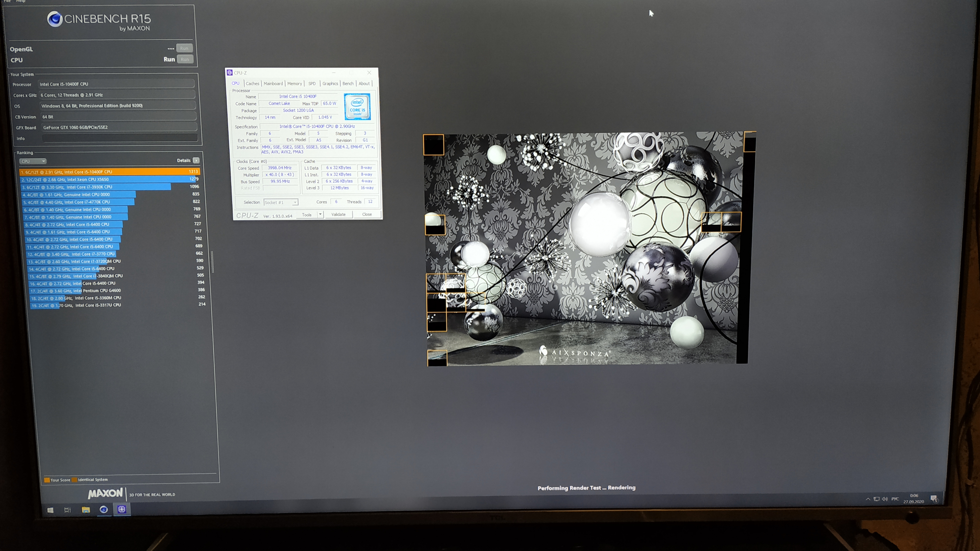
Task: Switch to Cinebench via its taskbar icon
Action: coord(103,510)
